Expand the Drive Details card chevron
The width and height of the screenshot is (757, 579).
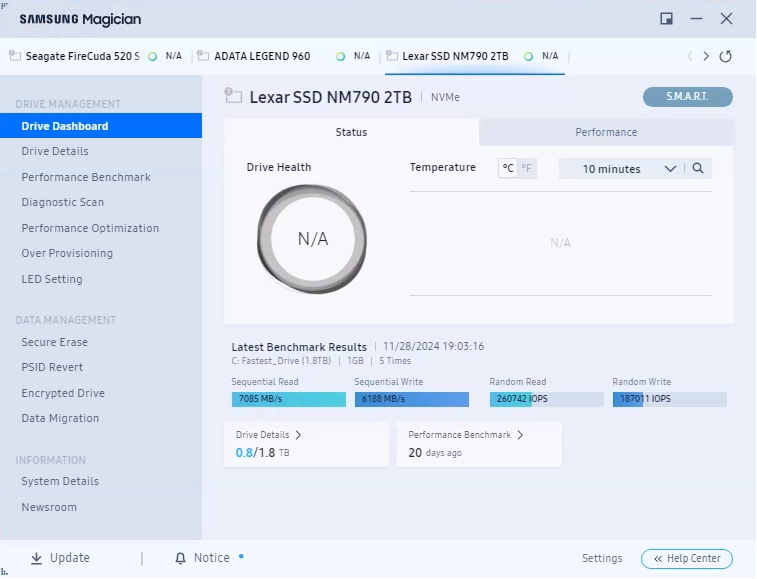(298, 435)
